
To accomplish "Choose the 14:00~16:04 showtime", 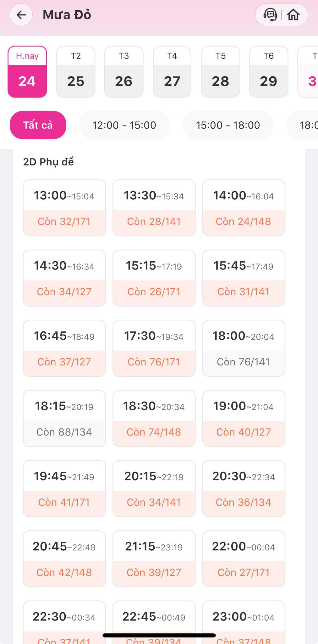I will (x=244, y=208).
